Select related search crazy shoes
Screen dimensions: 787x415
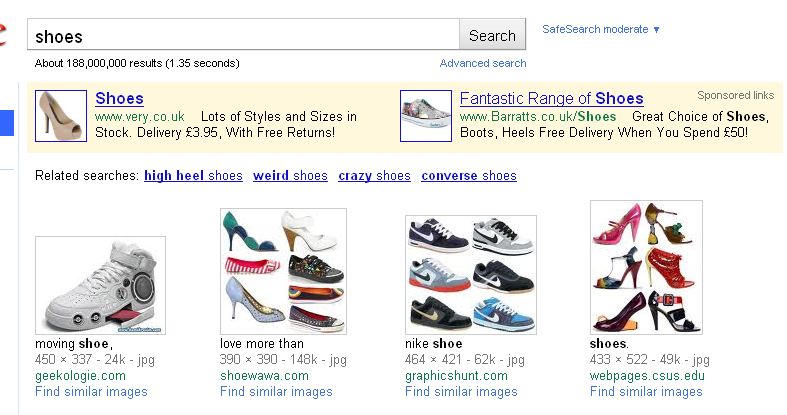pyautogui.click(x=374, y=176)
